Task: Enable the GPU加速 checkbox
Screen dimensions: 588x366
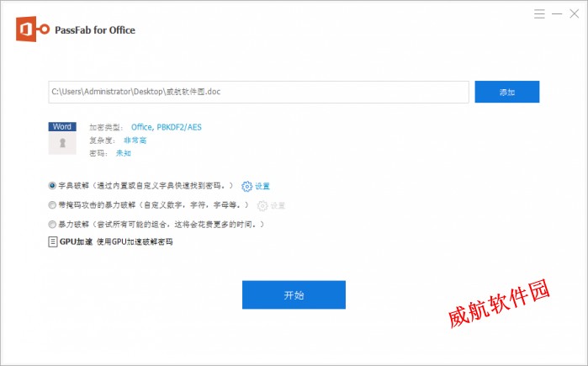Action: click(x=53, y=241)
